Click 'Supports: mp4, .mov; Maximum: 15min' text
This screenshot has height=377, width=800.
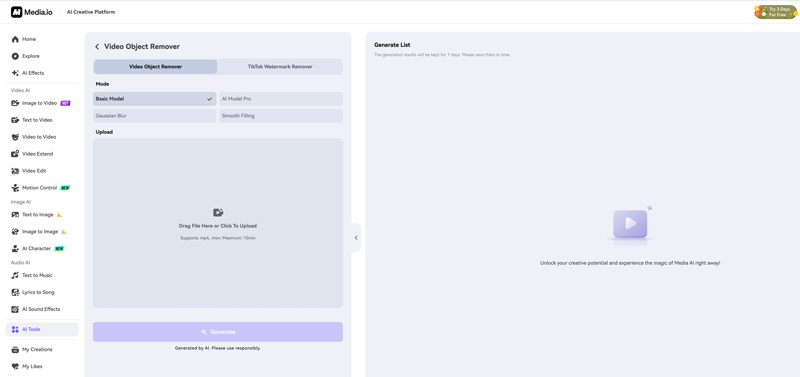218,238
